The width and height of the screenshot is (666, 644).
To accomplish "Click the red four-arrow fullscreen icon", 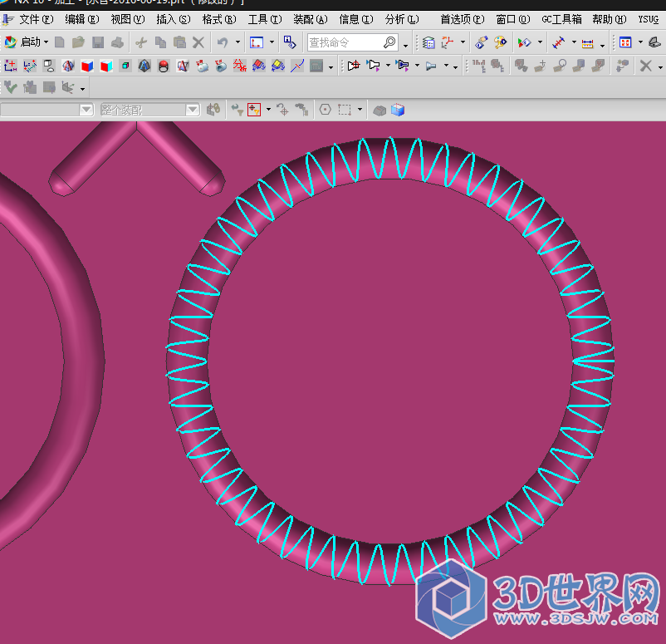I will coord(625,42).
